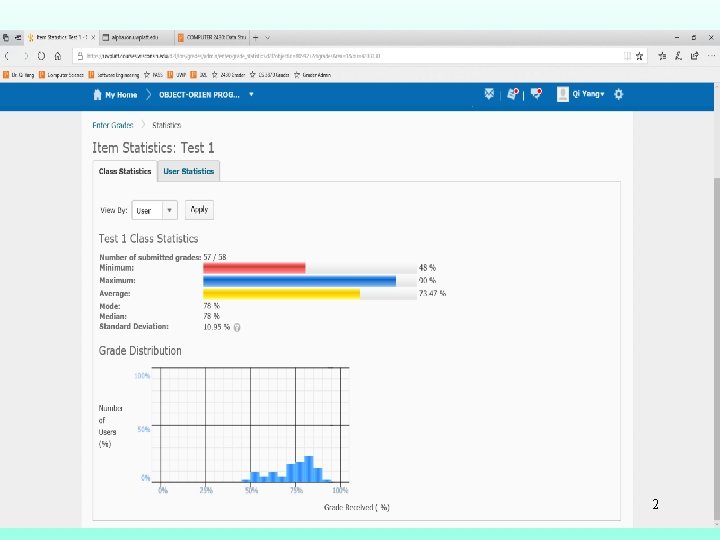
Task: Reload the page with the refresh icon
Action: click(x=41, y=56)
